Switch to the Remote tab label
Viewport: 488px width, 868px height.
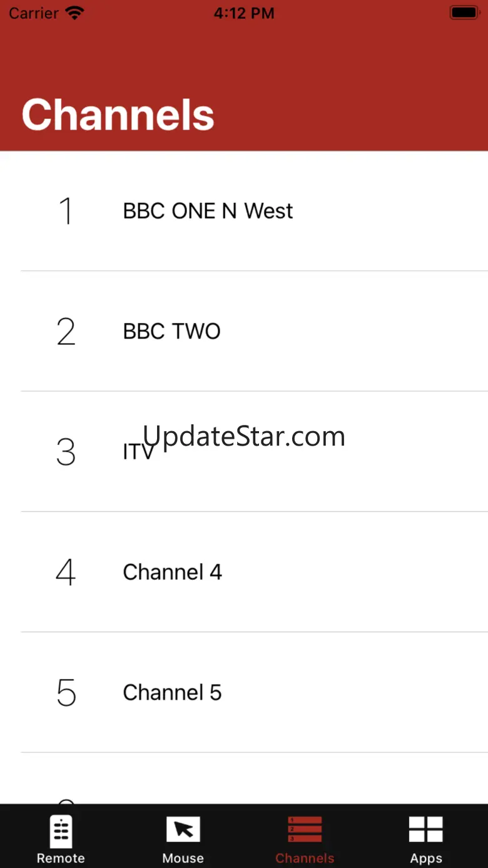[x=61, y=858]
